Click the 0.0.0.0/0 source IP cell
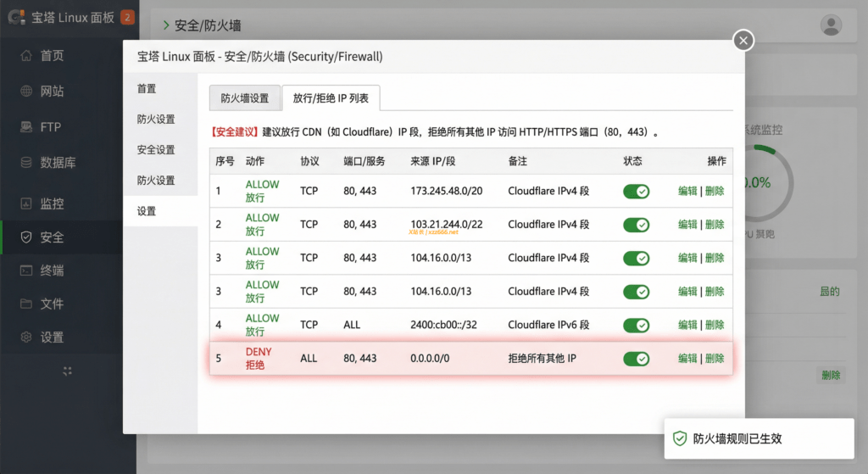The height and width of the screenshot is (474, 868). coord(430,359)
